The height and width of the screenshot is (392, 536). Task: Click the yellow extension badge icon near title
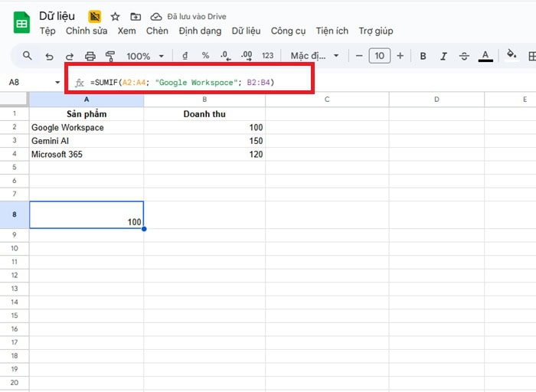[x=95, y=16]
